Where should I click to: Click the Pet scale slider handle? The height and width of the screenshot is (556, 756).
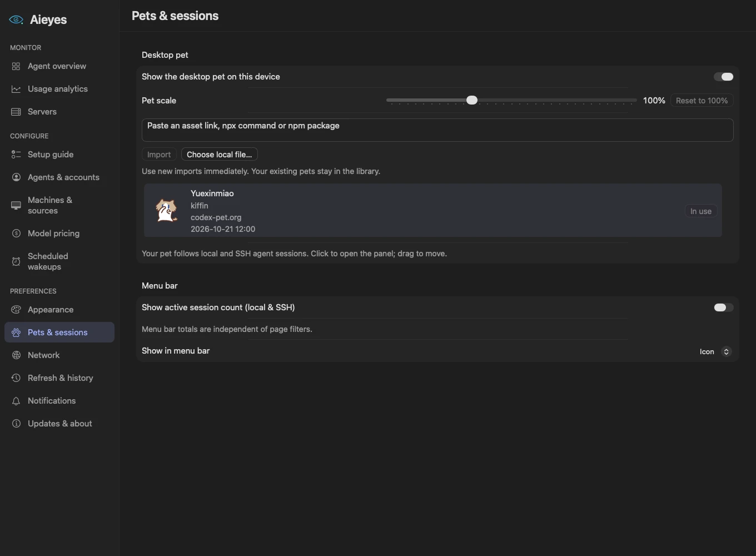(472, 100)
